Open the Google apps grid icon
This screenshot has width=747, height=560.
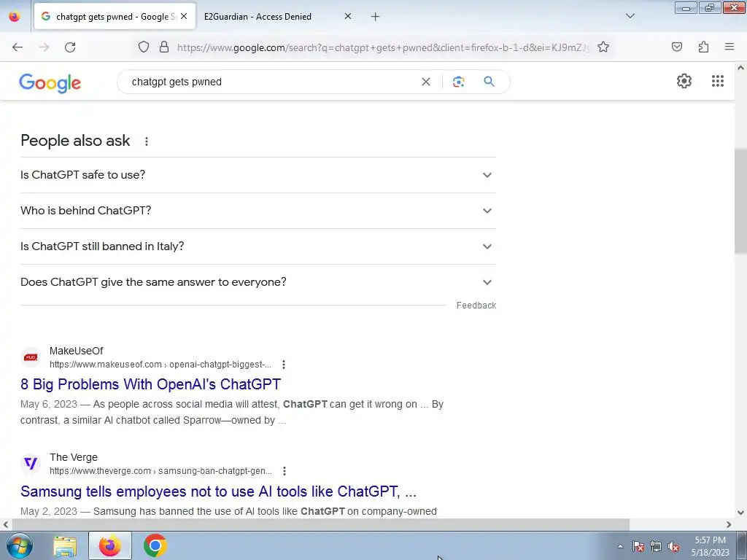pyautogui.click(x=718, y=81)
